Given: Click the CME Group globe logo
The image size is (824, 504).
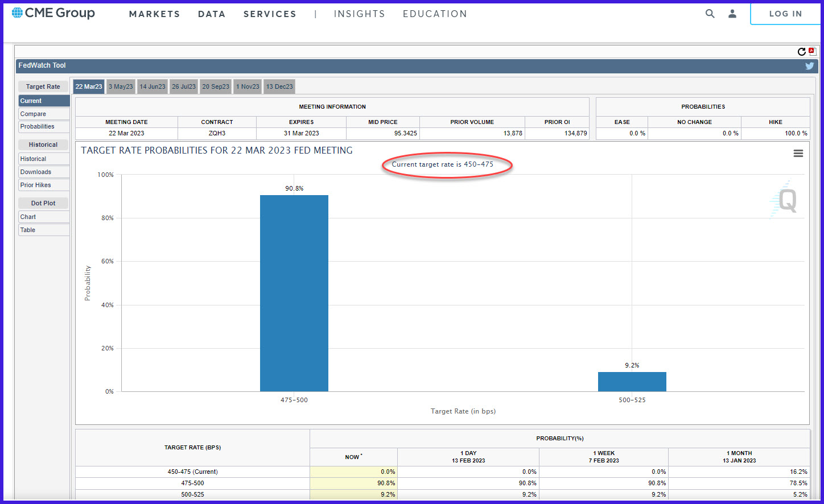Looking at the screenshot, I should pos(17,13).
